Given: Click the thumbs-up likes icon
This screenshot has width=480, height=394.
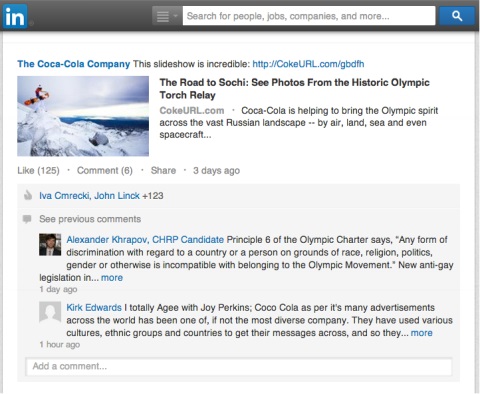Looking at the screenshot, I should tap(28, 195).
